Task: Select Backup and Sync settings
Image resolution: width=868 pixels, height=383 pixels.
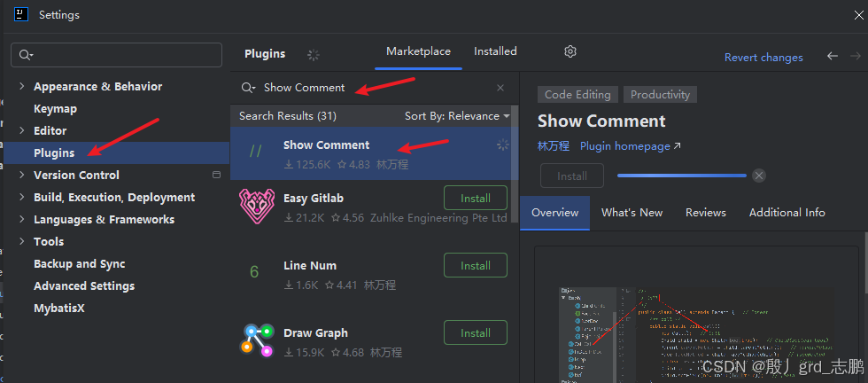Action: 79,264
